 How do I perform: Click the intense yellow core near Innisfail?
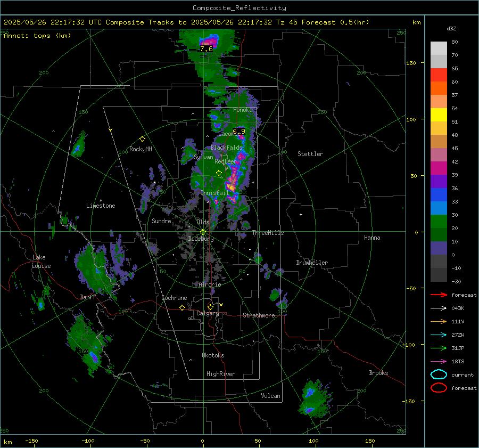pos(230,187)
